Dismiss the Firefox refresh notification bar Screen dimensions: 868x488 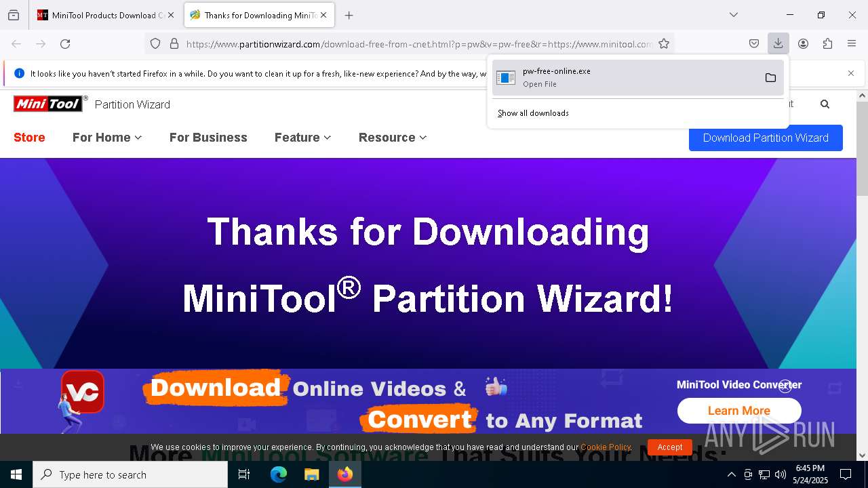tap(851, 73)
